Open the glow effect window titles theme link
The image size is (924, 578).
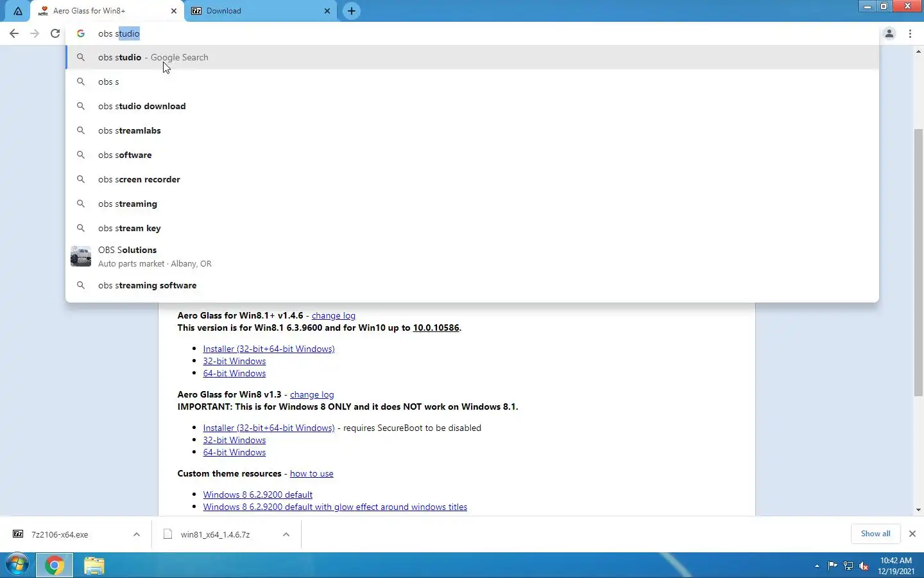(x=335, y=507)
